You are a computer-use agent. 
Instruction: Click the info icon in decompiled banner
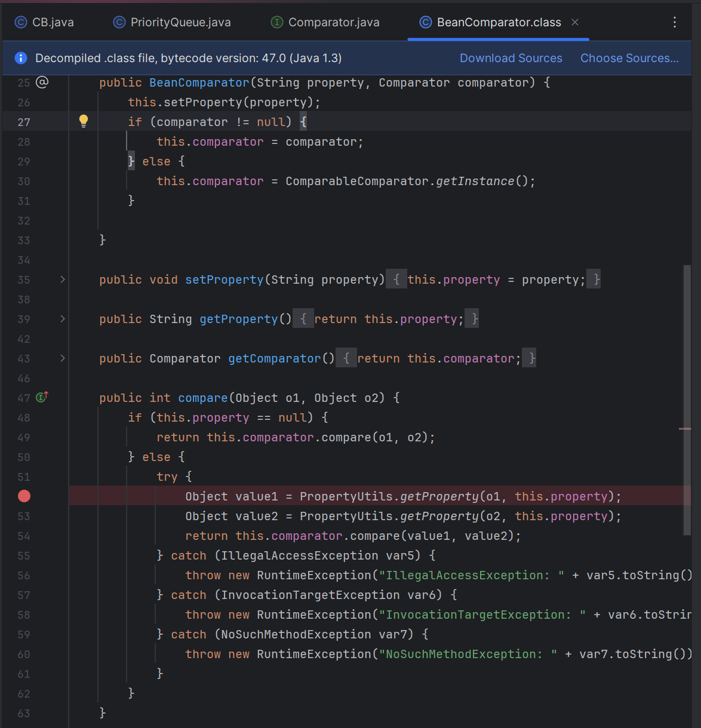point(21,58)
